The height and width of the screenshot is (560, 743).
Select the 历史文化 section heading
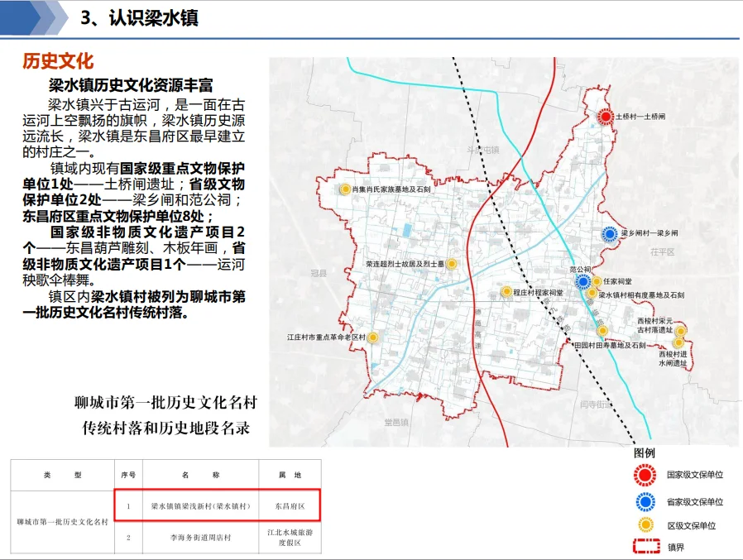click(x=58, y=61)
